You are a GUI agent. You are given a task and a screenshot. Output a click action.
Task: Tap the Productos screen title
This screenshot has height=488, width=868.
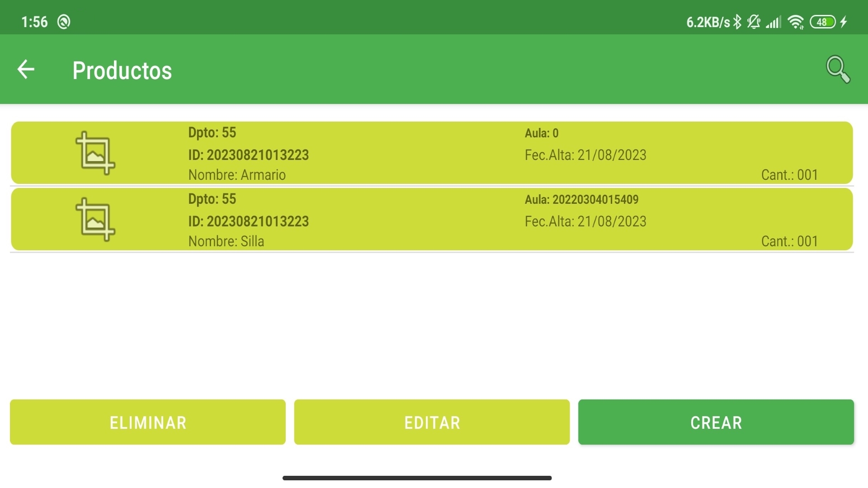click(122, 70)
